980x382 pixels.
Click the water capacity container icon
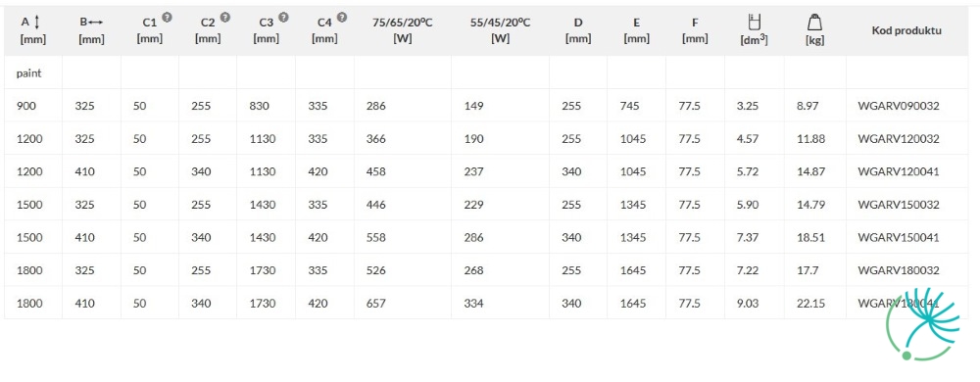point(754,24)
